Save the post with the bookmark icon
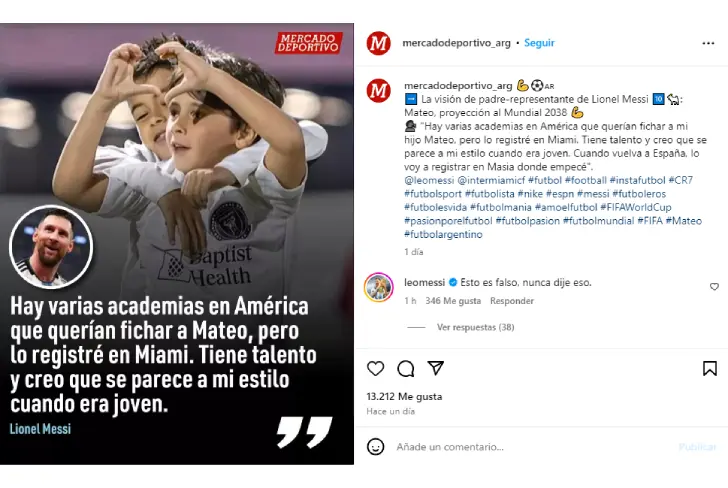 pos(709,369)
